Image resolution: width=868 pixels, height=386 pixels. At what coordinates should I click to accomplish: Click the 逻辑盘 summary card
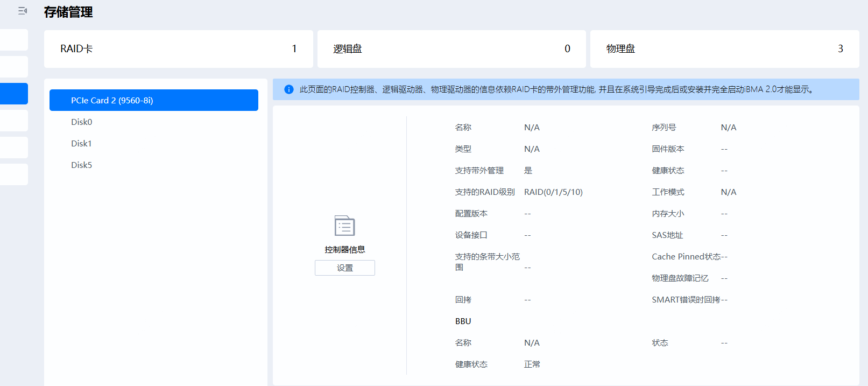click(x=451, y=49)
